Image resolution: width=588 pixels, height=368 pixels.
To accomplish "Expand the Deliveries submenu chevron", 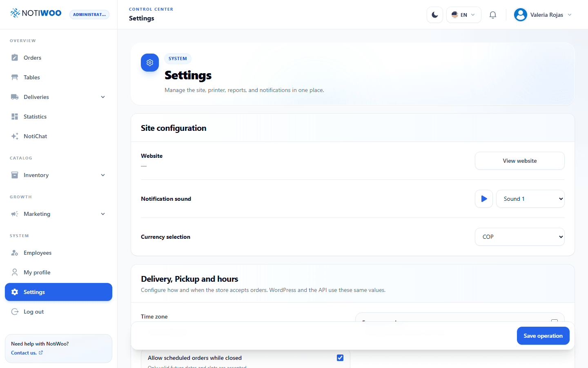I will pos(103,97).
